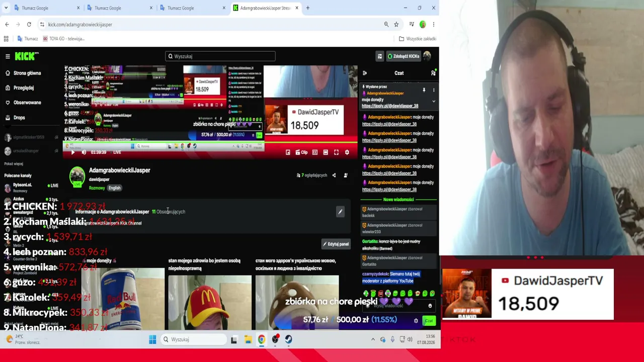Image resolution: width=644 pixels, height=362 pixels.
Task: Open a new browser tab
Action: point(308,8)
